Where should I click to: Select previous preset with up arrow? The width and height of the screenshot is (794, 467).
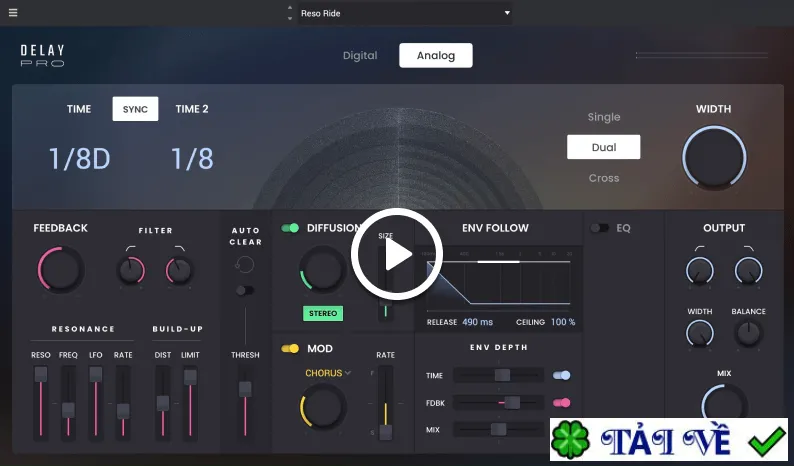(290, 8)
